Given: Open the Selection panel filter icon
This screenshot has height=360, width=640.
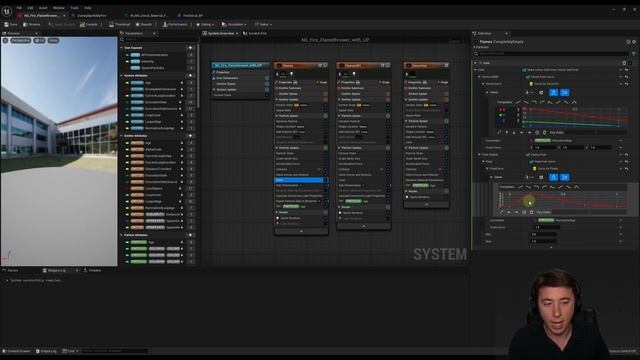Looking at the screenshot, I should pyautogui.click(x=633, y=53).
